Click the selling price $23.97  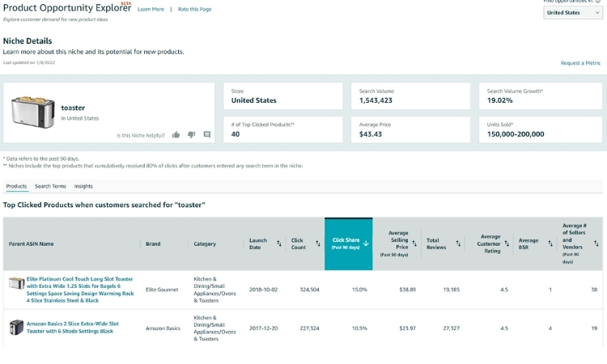pos(407,328)
